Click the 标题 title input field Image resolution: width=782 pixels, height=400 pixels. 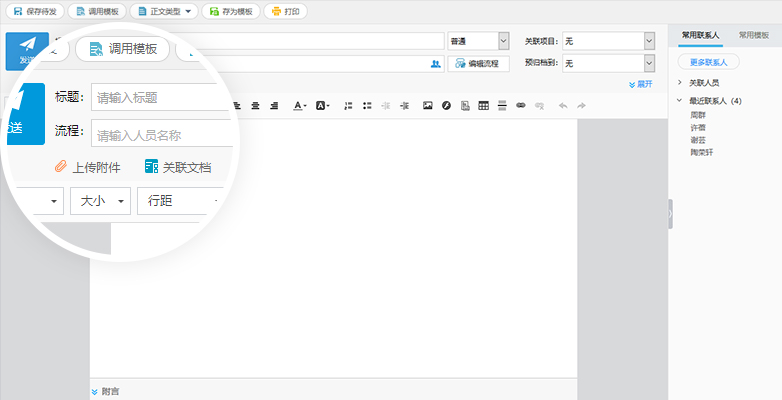point(155,98)
